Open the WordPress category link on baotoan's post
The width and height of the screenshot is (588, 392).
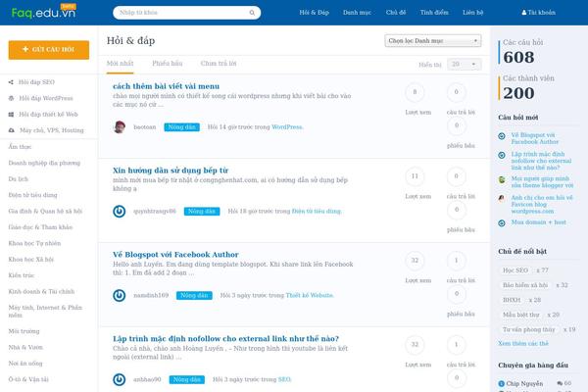287,127
